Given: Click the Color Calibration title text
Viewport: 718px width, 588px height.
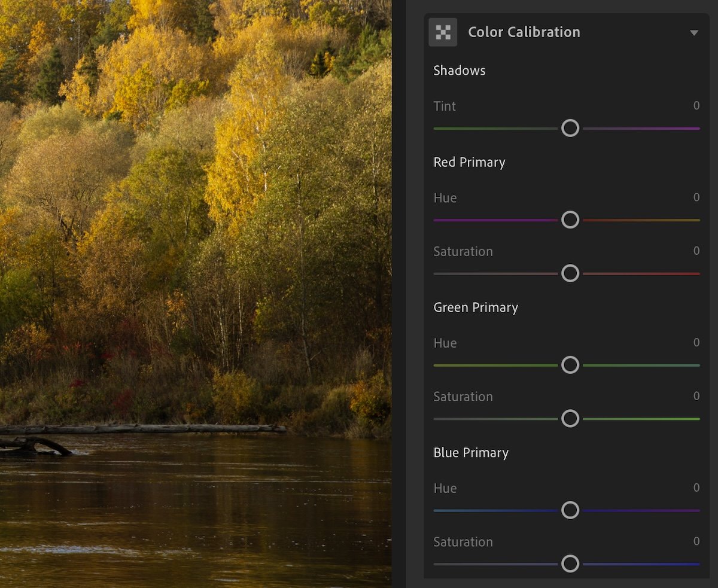Looking at the screenshot, I should [x=524, y=32].
